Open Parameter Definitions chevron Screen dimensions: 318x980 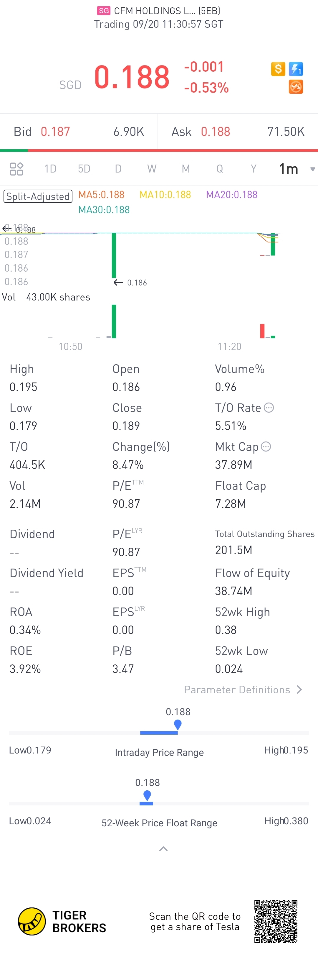(x=299, y=689)
